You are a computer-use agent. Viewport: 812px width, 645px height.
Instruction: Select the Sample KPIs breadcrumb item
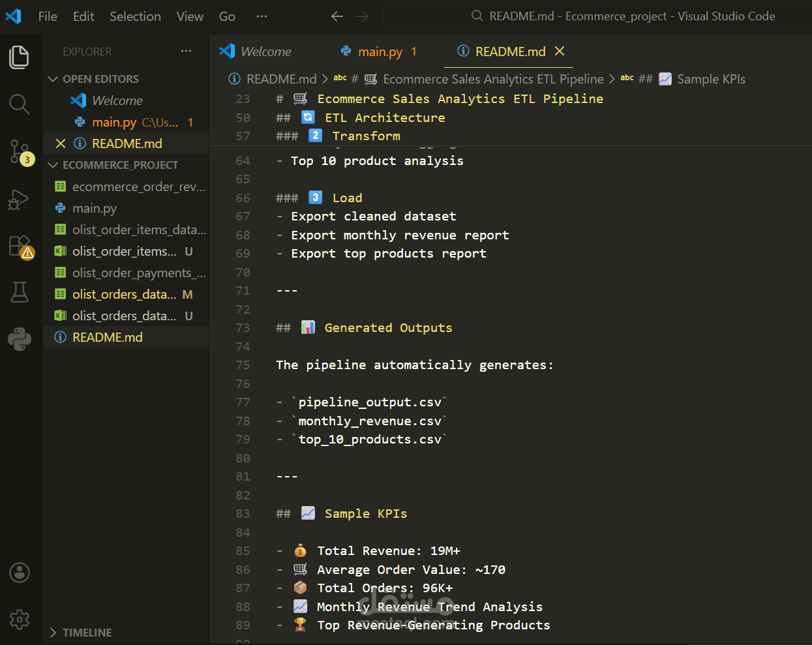click(x=711, y=79)
